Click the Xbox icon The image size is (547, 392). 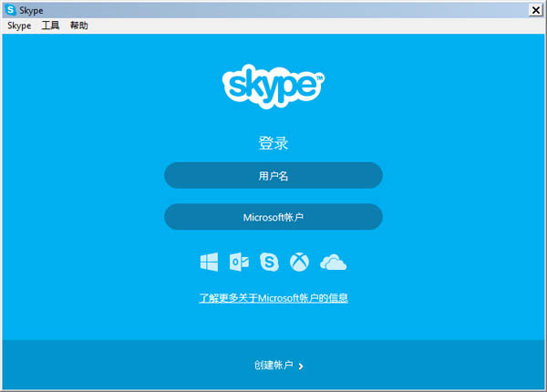pyautogui.click(x=299, y=262)
